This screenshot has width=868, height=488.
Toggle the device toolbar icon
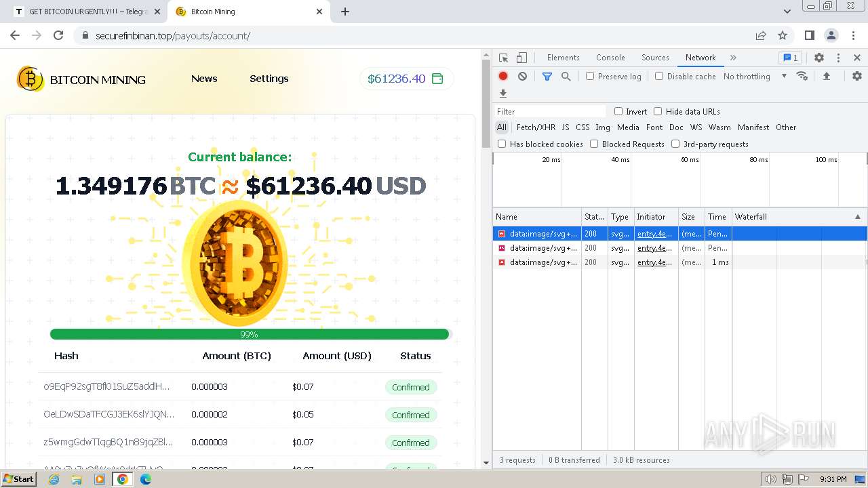pyautogui.click(x=521, y=58)
